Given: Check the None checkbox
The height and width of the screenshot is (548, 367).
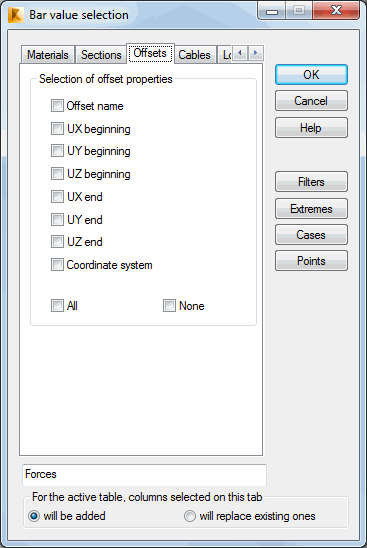Looking at the screenshot, I should pos(170,305).
